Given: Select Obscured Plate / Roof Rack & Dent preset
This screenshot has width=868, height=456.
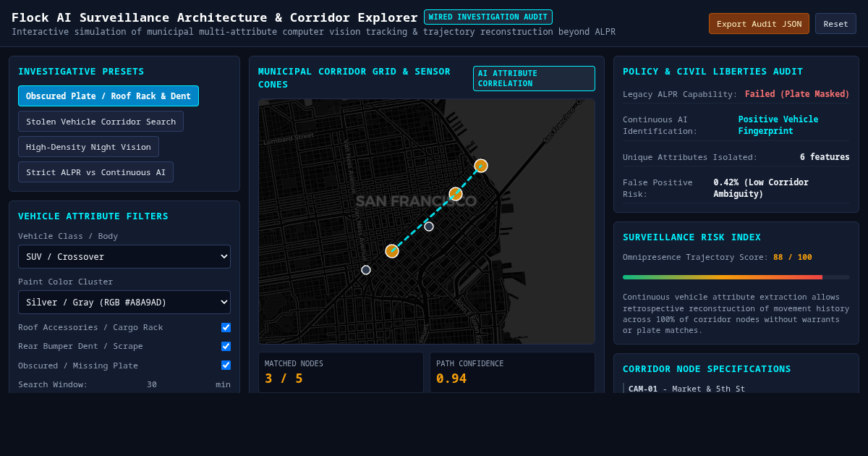Looking at the screenshot, I should pos(109,96).
